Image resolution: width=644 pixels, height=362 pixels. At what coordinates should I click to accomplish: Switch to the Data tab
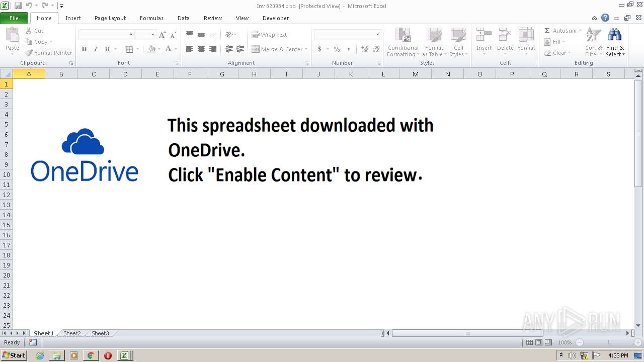[184, 18]
